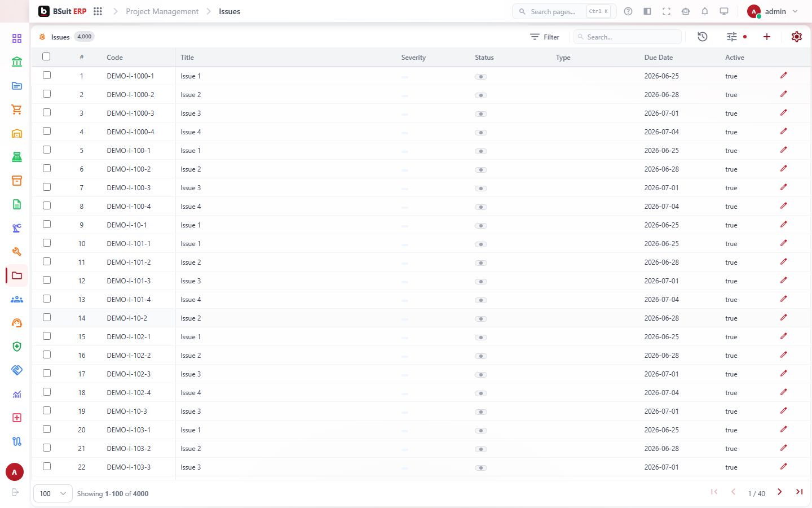The image size is (812, 508).
Task: Open the dashboard grid icon in sidebar
Action: coord(17,38)
